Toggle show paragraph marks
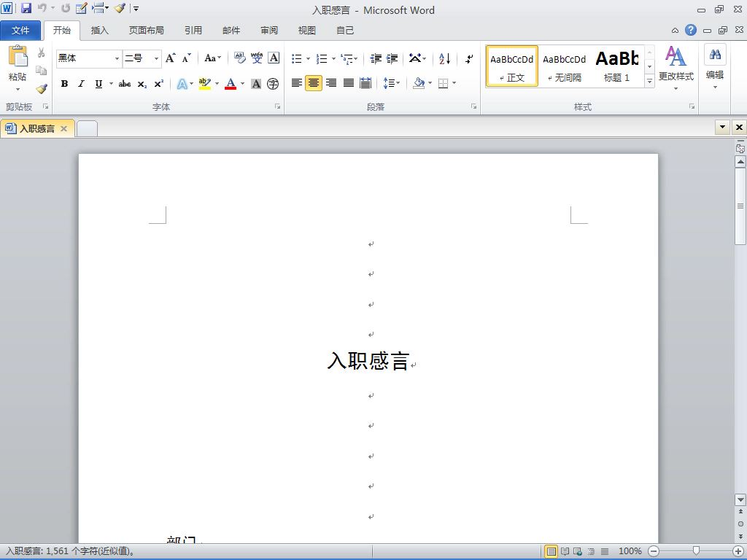Screen dimensions: 747x560 click(x=469, y=58)
